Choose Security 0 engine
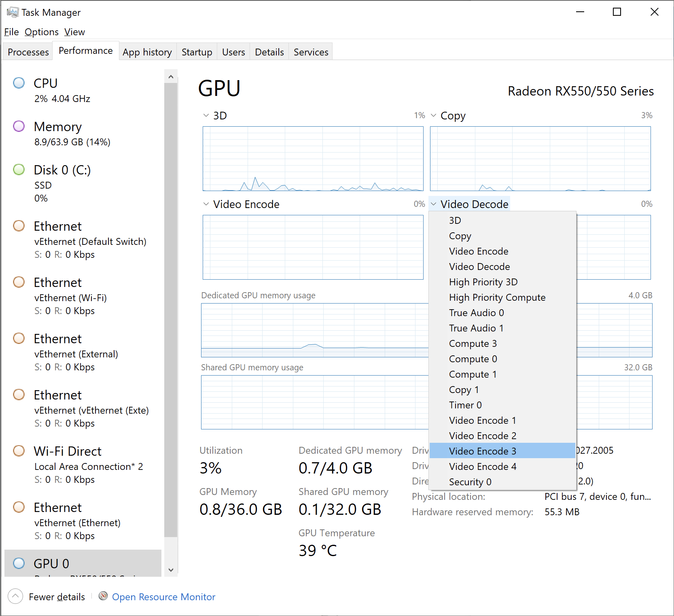This screenshot has width=674, height=616. click(x=502, y=482)
